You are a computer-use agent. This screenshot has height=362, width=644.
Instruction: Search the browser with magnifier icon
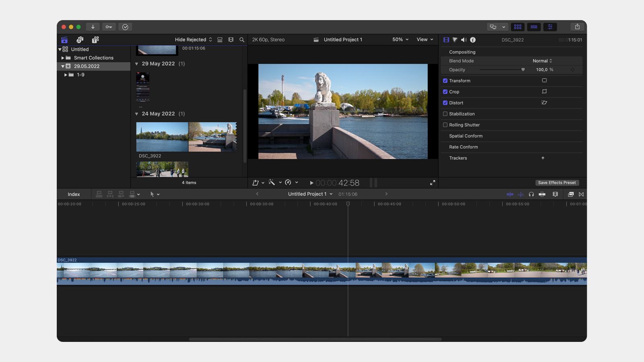pyautogui.click(x=242, y=40)
